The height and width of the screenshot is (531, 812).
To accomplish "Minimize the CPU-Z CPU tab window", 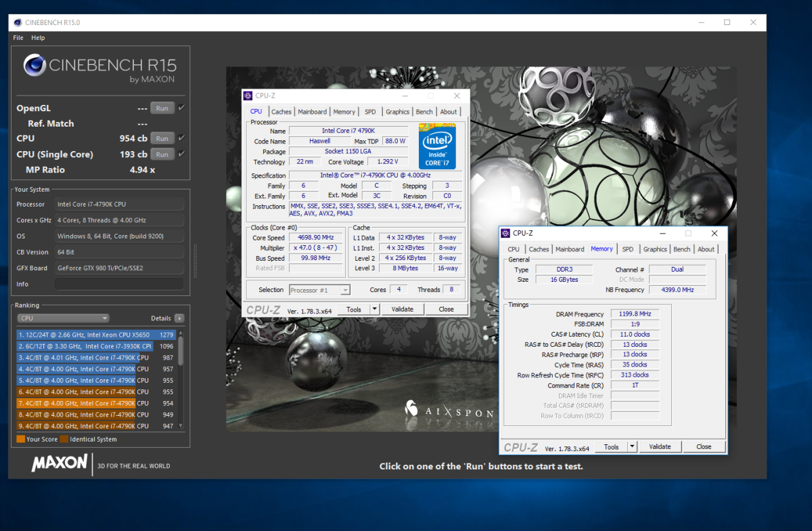I will click(406, 96).
